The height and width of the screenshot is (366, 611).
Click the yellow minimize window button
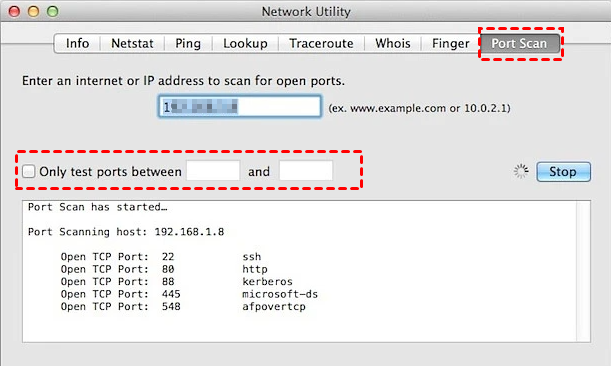point(34,11)
